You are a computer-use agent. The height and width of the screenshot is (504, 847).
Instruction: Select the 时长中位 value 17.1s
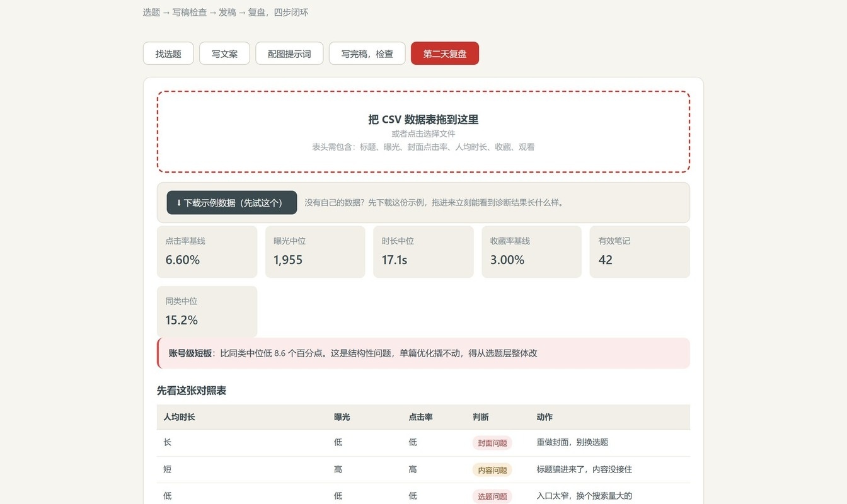(x=395, y=260)
